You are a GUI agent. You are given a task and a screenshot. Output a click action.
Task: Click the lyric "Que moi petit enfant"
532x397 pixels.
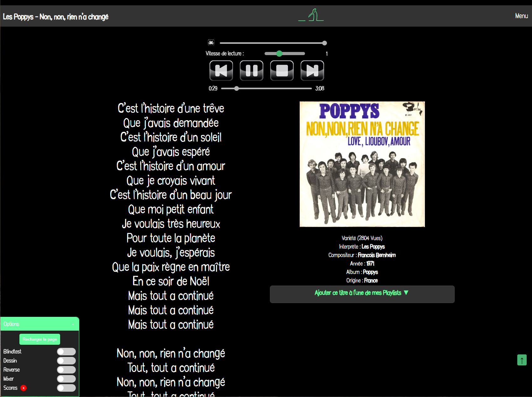[171, 209]
